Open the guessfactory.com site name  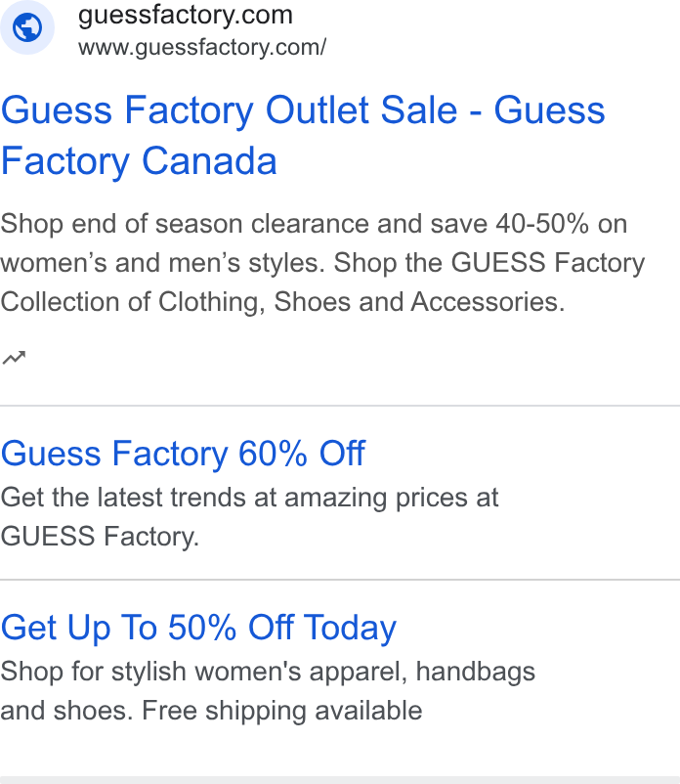(186, 15)
